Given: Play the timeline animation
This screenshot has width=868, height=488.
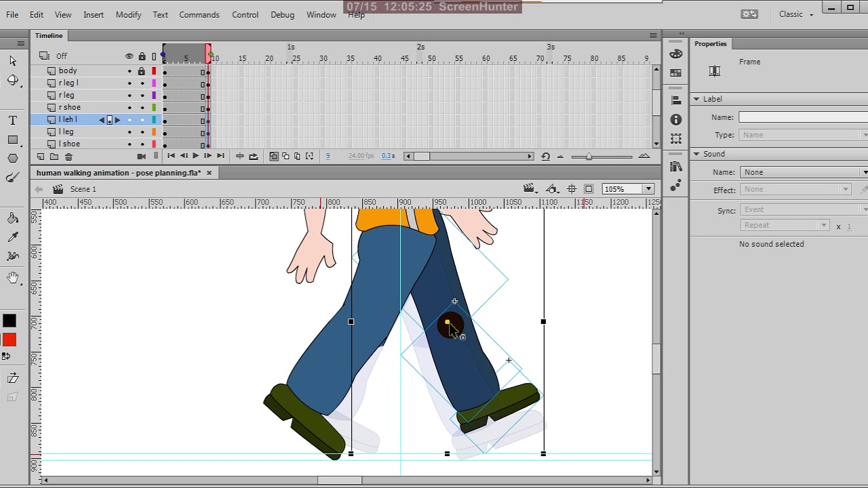Looking at the screenshot, I should tap(196, 157).
